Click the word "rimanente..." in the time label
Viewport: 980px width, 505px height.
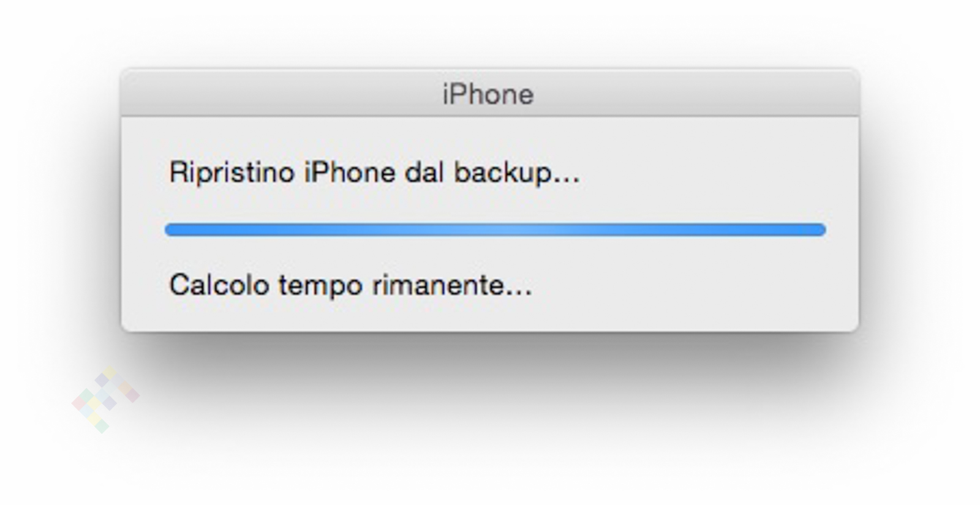click(x=452, y=285)
